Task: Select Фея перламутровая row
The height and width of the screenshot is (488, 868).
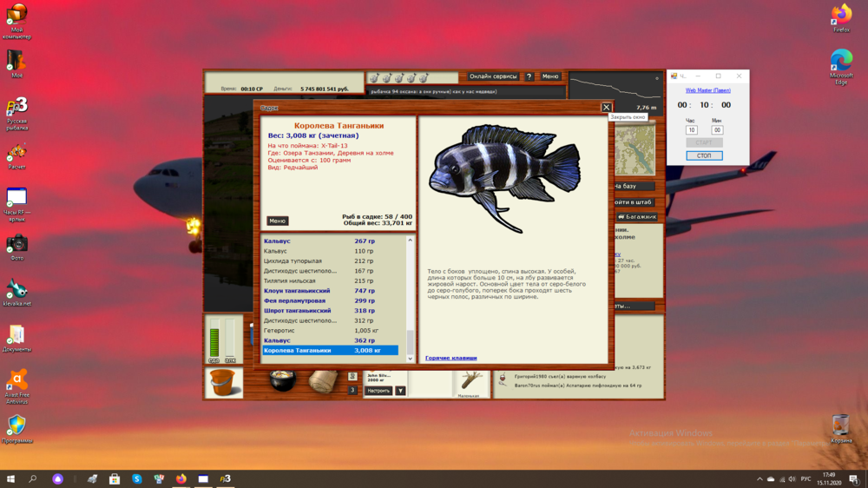Action: pos(330,300)
